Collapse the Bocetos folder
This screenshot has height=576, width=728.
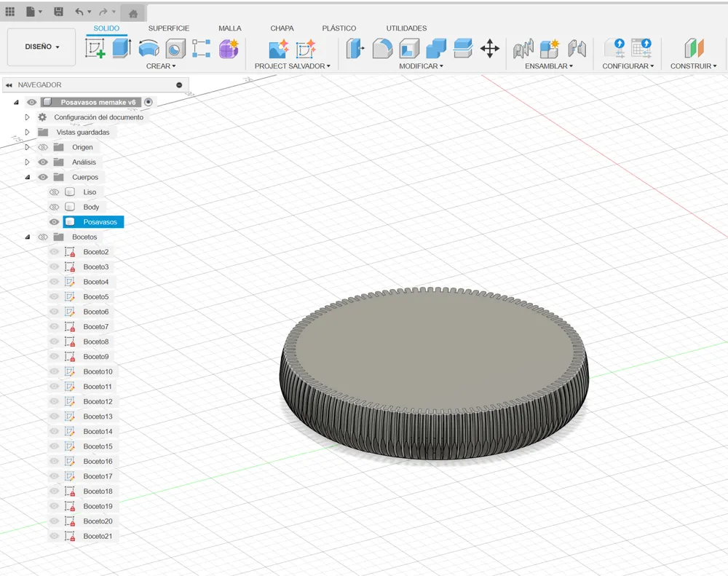point(28,237)
